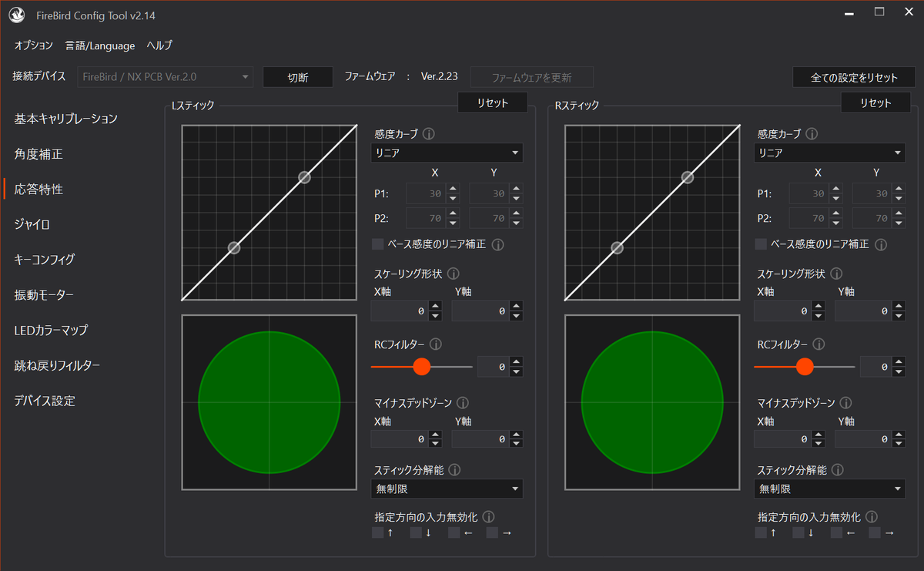This screenshot has width=924, height=571.
Task: Decrease L stick スケーリング形状 Y軸 value
Action: pos(515,316)
